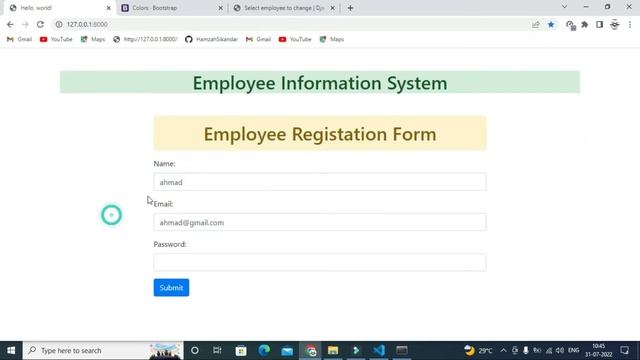Click the Name: label
The width and height of the screenshot is (640, 360).
pos(164,164)
